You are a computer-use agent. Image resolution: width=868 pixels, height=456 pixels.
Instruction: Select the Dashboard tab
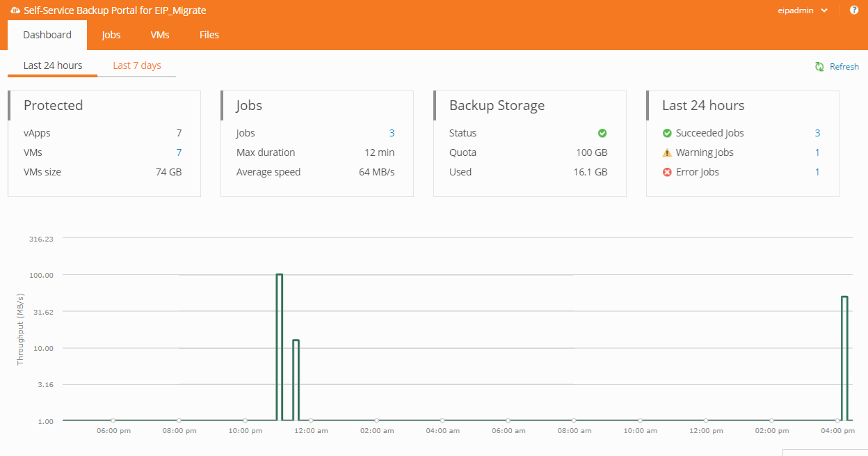point(47,35)
